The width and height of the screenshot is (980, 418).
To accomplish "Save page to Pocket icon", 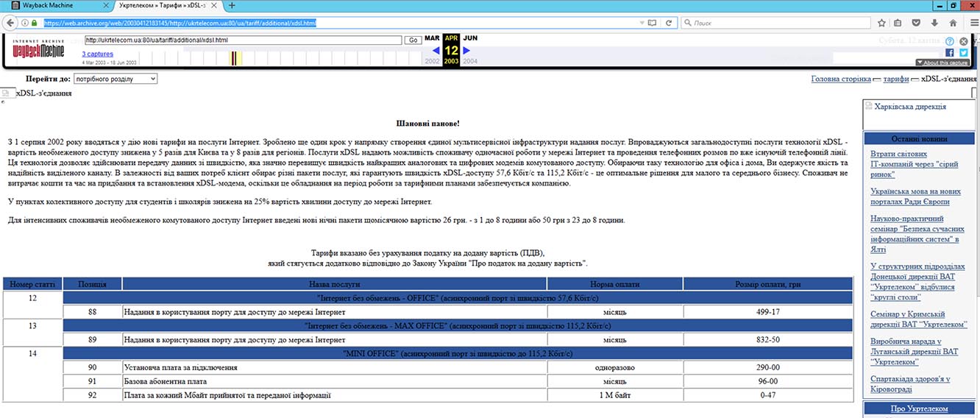I will click(x=917, y=23).
